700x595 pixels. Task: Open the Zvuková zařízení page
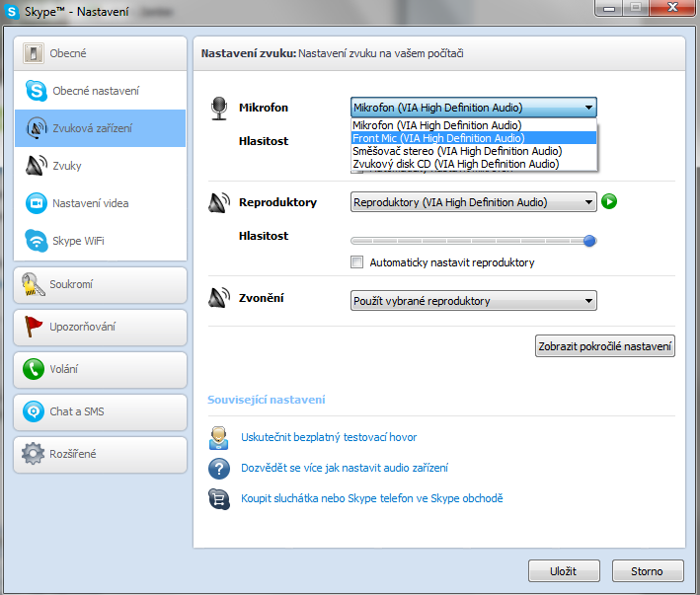pos(100,128)
